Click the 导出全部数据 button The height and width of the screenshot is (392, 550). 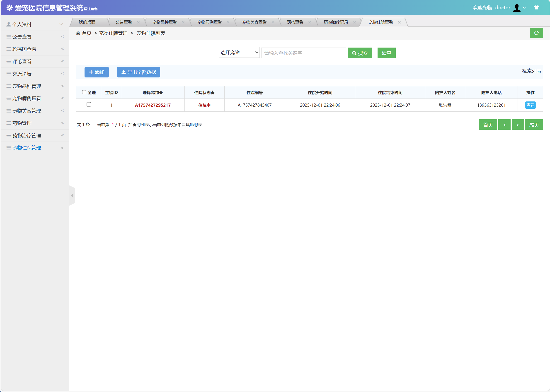[x=138, y=72]
